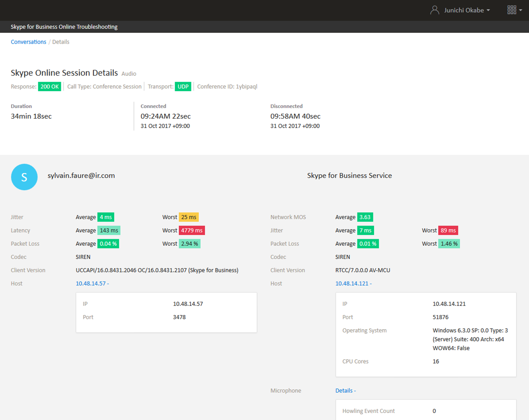Click the CPU Cores value 16
This screenshot has height=420, width=529.
point(436,361)
